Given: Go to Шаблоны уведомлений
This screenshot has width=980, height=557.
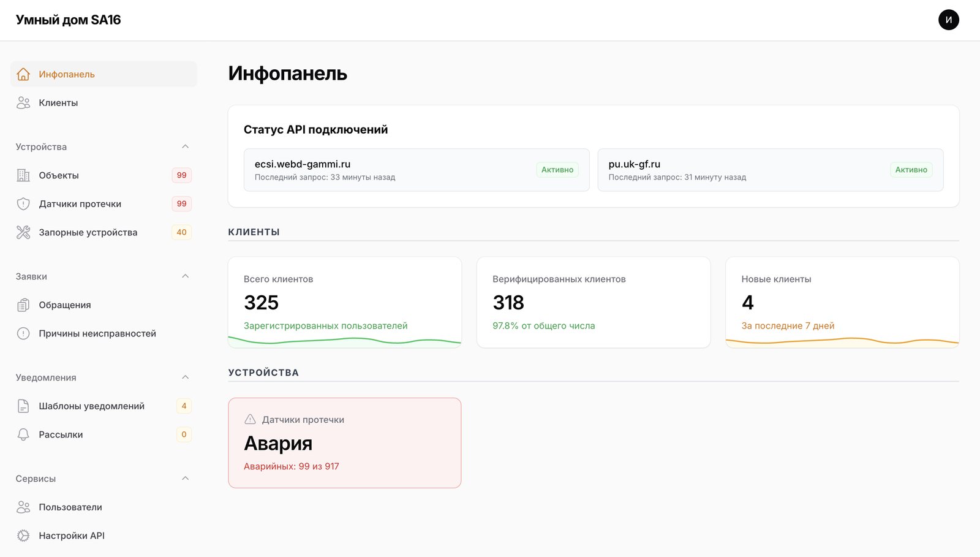Looking at the screenshot, I should pyautogui.click(x=104, y=406).
